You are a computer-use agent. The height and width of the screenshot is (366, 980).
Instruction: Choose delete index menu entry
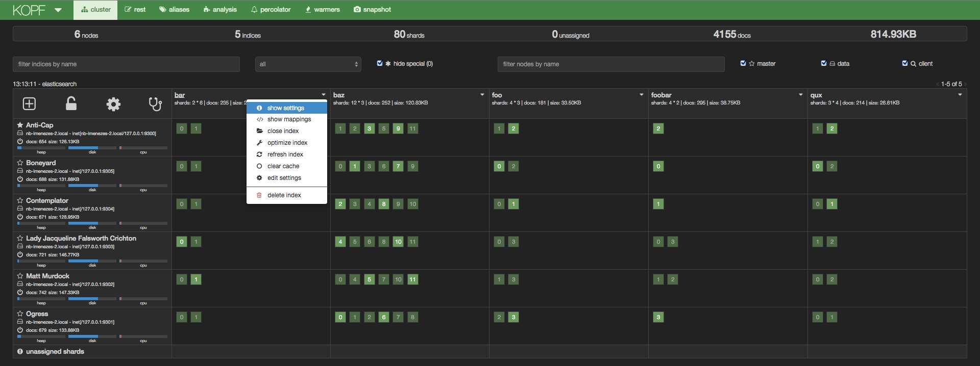(287, 195)
